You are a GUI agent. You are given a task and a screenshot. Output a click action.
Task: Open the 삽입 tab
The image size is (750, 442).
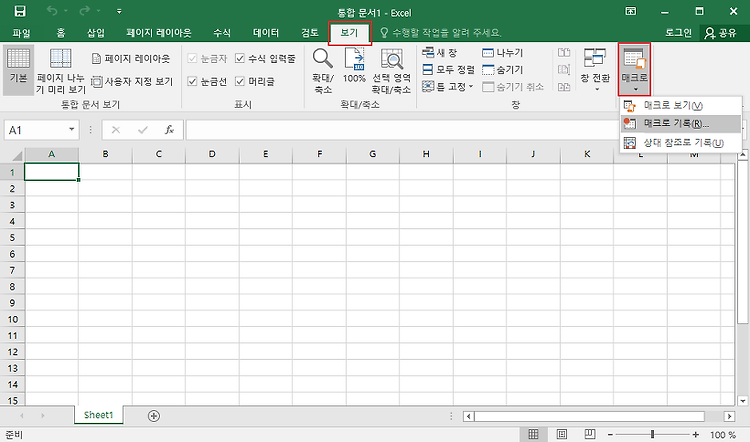pyautogui.click(x=96, y=33)
